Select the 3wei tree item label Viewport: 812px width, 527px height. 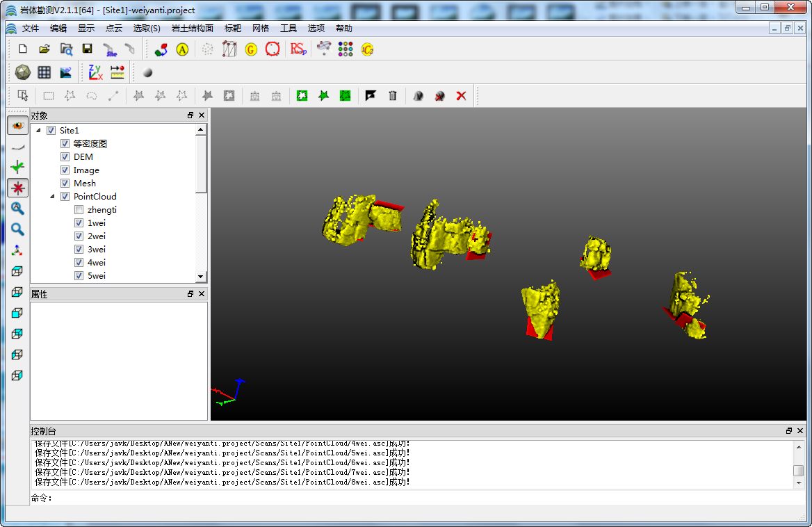click(x=97, y=250)
